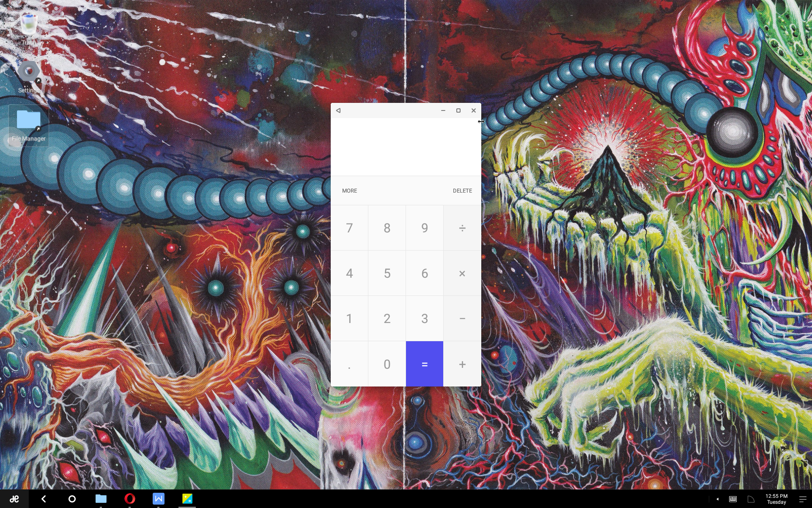Tap digit 1 on the keypad

(x=349, y=319)
